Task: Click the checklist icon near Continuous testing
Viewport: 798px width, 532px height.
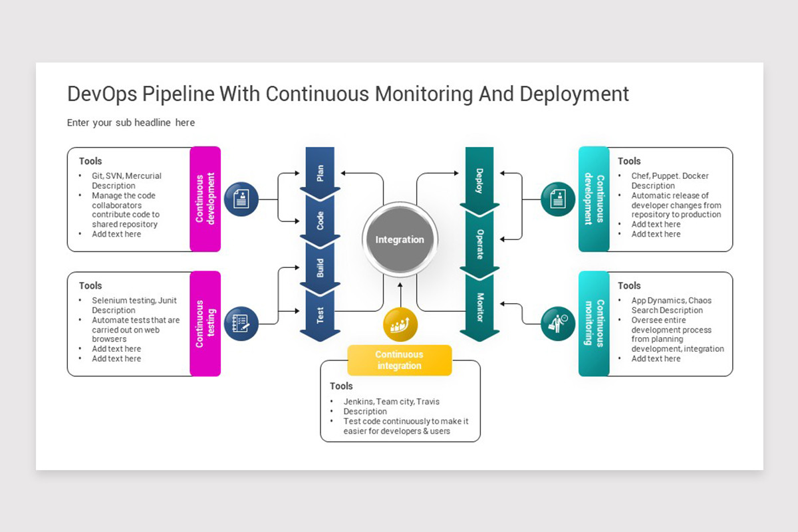Action: 242,324
